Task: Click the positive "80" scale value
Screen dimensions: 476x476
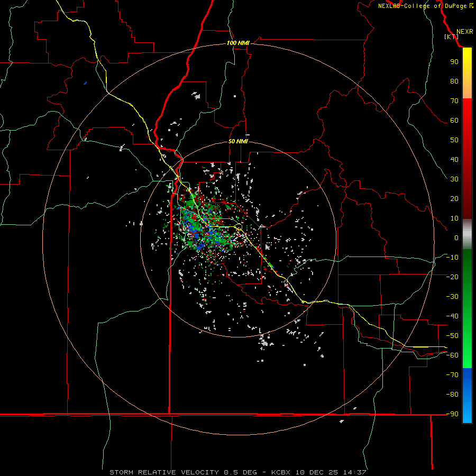Action: (x=454, y=81)
